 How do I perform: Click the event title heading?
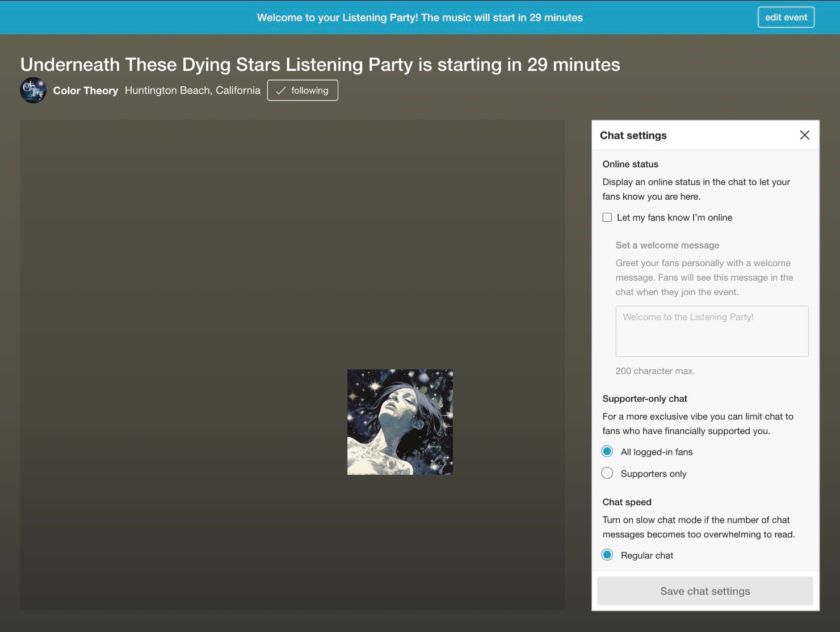pos(320,64)
